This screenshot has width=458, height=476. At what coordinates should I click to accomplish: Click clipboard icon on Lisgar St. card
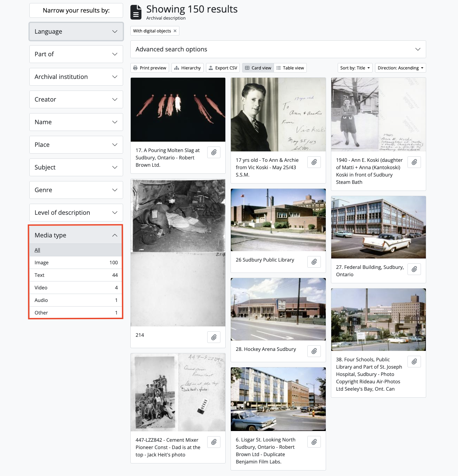pyautogui.click(x=314, y=442)
